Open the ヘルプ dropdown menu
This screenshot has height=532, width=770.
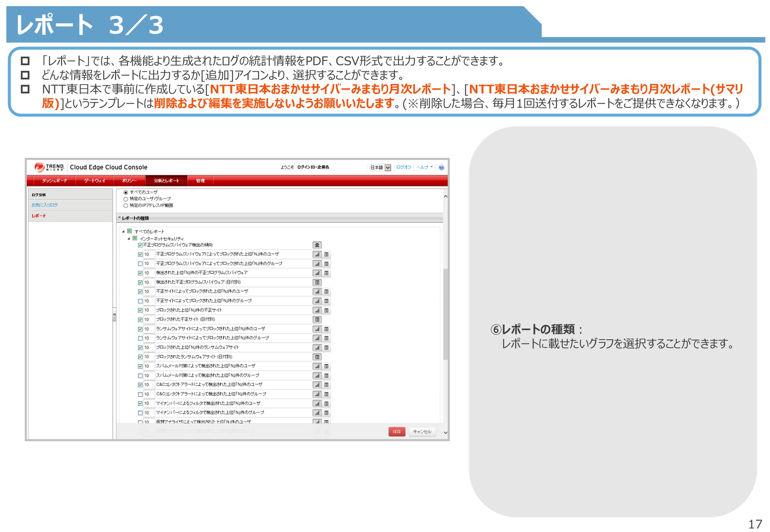point(424,167)
